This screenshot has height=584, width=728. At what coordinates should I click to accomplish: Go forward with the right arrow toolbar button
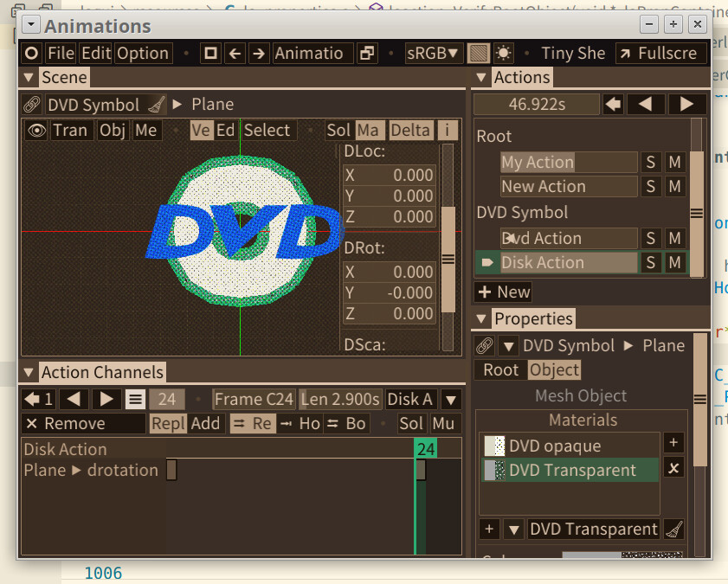(x=259, y=54)
